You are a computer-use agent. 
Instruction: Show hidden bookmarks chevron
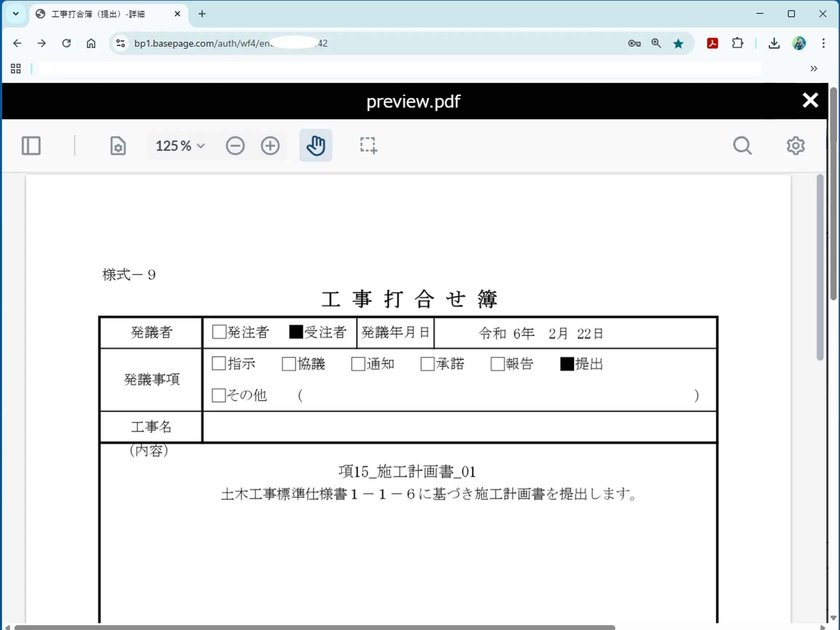pos(813,69)
